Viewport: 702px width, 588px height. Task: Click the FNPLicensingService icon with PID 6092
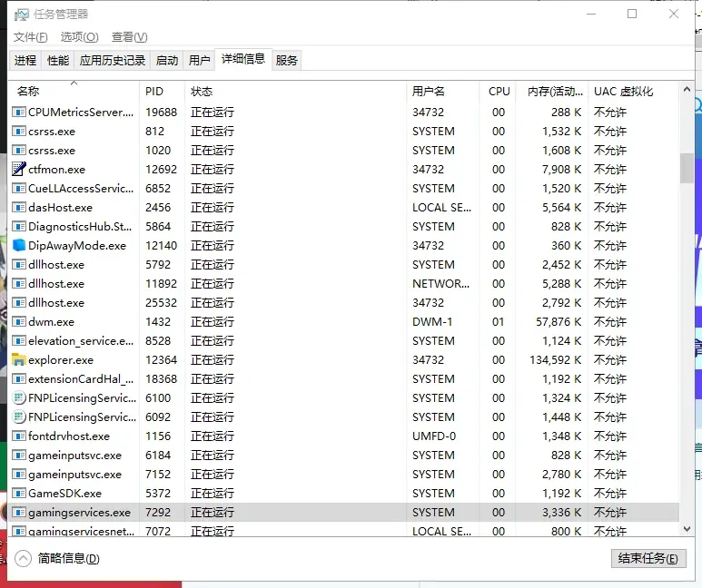point(19,416)
